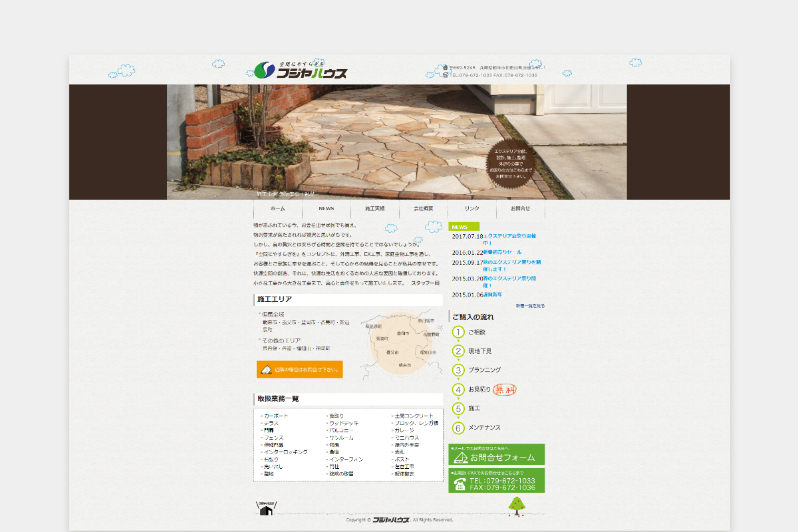The height and width of the screenshot is (532, 798).
Task: Click the phone icon beside the header TEL number
Action: tap(446, 75)
